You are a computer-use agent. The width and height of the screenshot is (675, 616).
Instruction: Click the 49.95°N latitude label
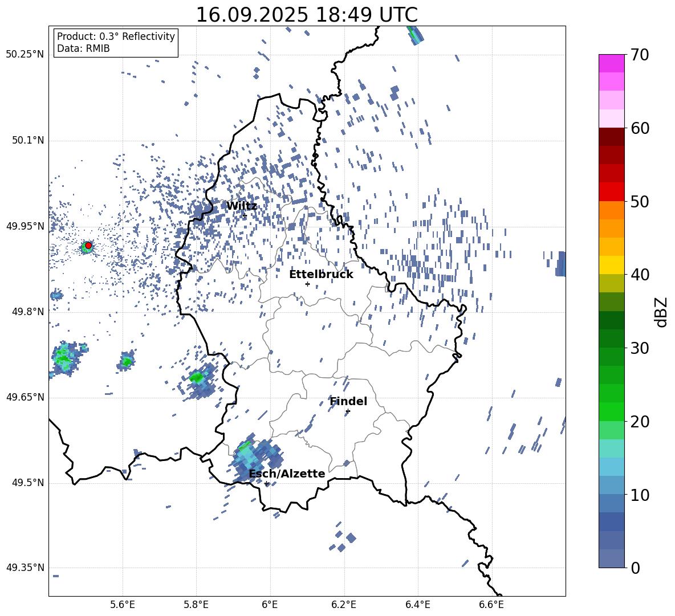click(x=25, y=226)
